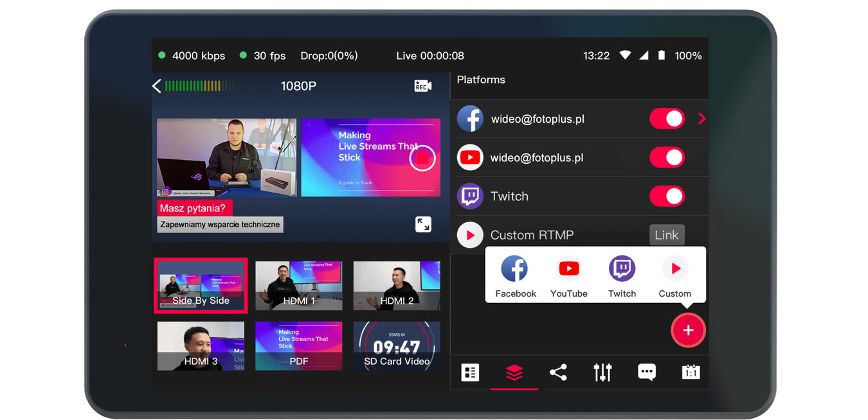
Task: Open the scoreboard 1:1 tab
Action: 691,372
